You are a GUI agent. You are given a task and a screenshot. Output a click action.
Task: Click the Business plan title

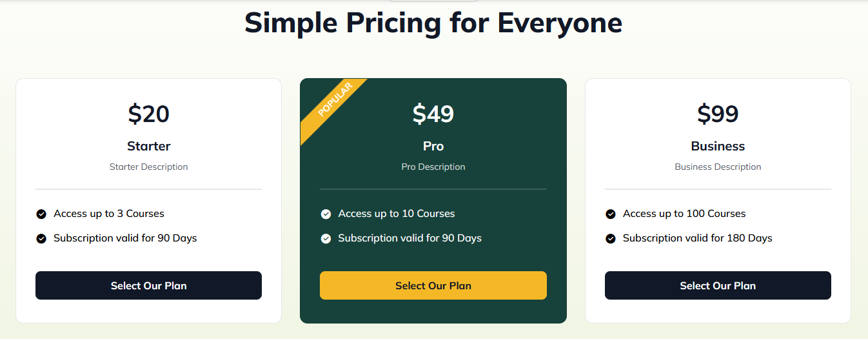click(718, 146)
